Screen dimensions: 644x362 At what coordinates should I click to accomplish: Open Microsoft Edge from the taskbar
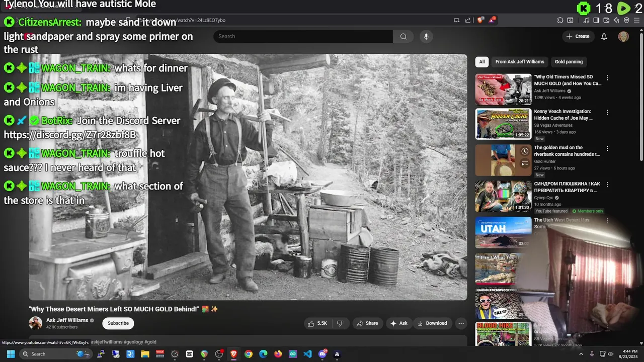click(x=263, y=354)
